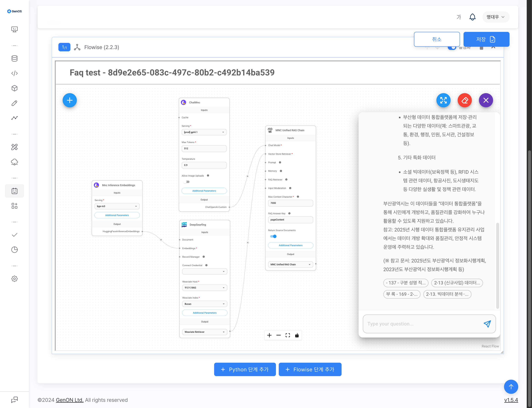Image resolution: width=532 pixels, height=408 pixels.
Task: Send message with paper plane icon
Action: (487, 324)
